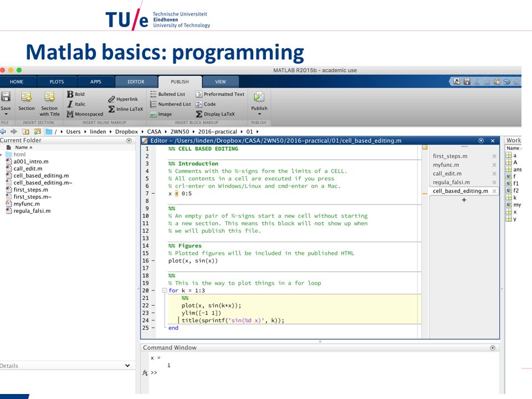Insert a Code block markup
This screenshot has height=399, width=532.
[206, 104]
